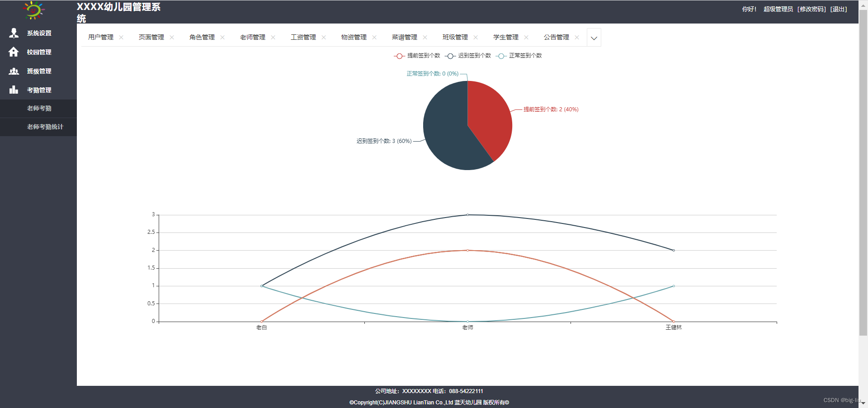Click the 提前签到个数: 2 (40%) pie label
The width and height of the screenshot is (868, 408).
[551, 109]
